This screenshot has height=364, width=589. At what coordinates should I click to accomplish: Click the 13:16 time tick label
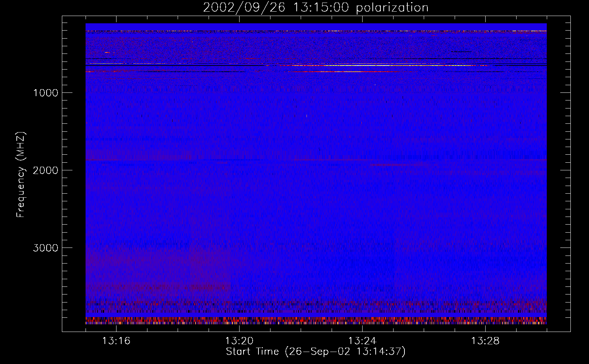pyautogui.click(x=116, y=341)
